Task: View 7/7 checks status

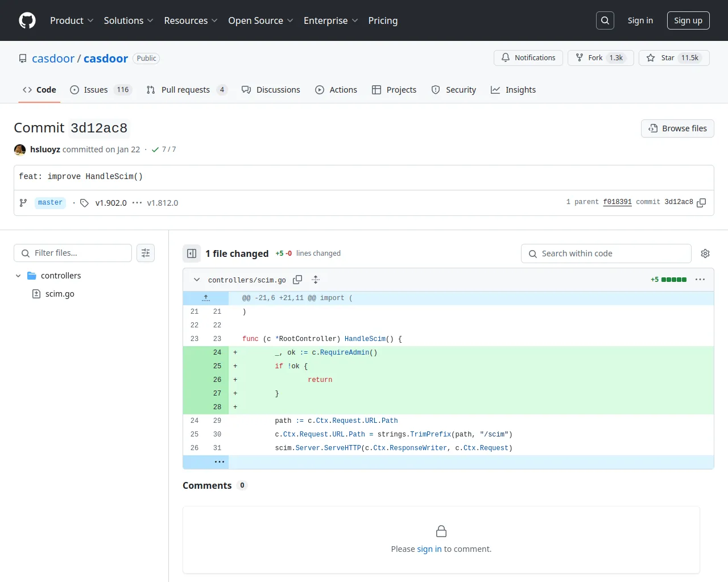Action: click(x=164, y=149)
